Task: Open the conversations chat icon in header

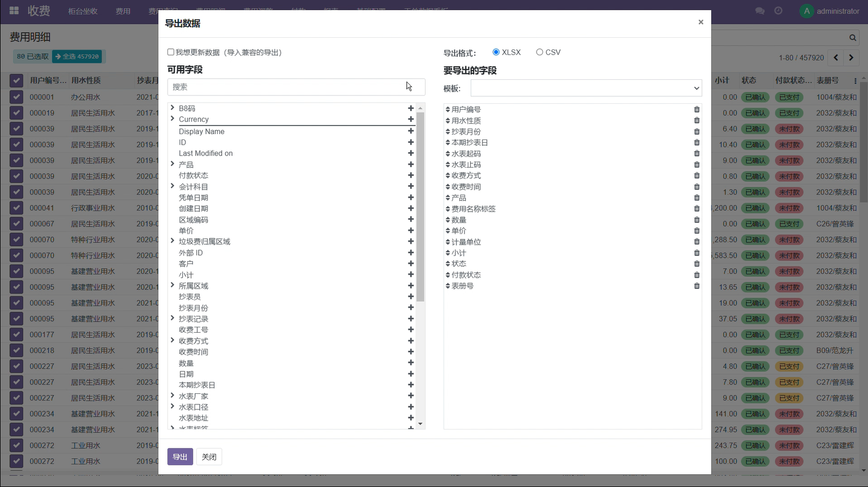Action: click(760, 11)
